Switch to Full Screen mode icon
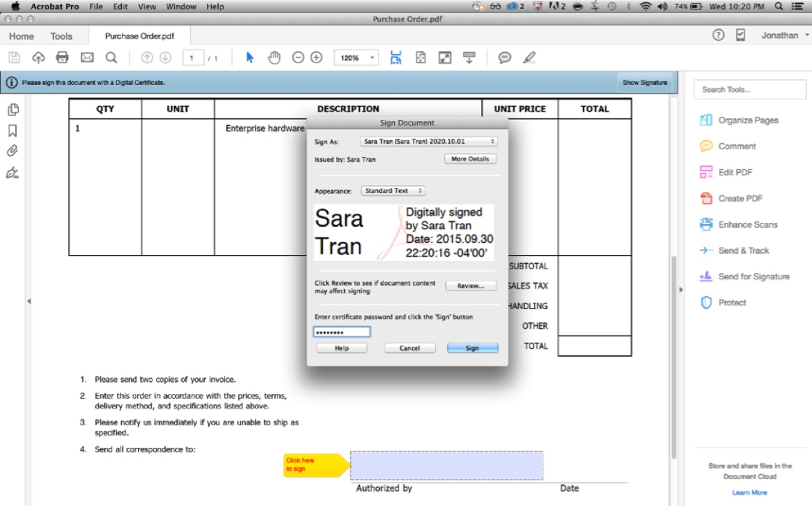The image size is (812, 506). click(x=445, y=58)
